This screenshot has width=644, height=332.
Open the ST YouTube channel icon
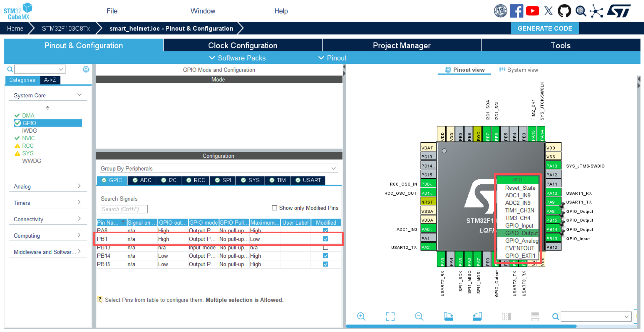(533, 11)
